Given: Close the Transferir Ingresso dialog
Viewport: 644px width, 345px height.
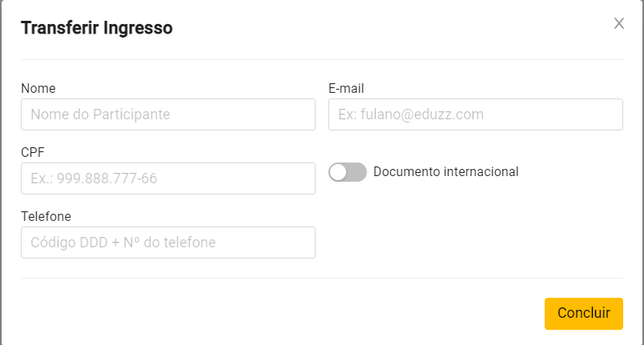Looking at the screenshot, I should pyautogui.click(x=618, y=24).
